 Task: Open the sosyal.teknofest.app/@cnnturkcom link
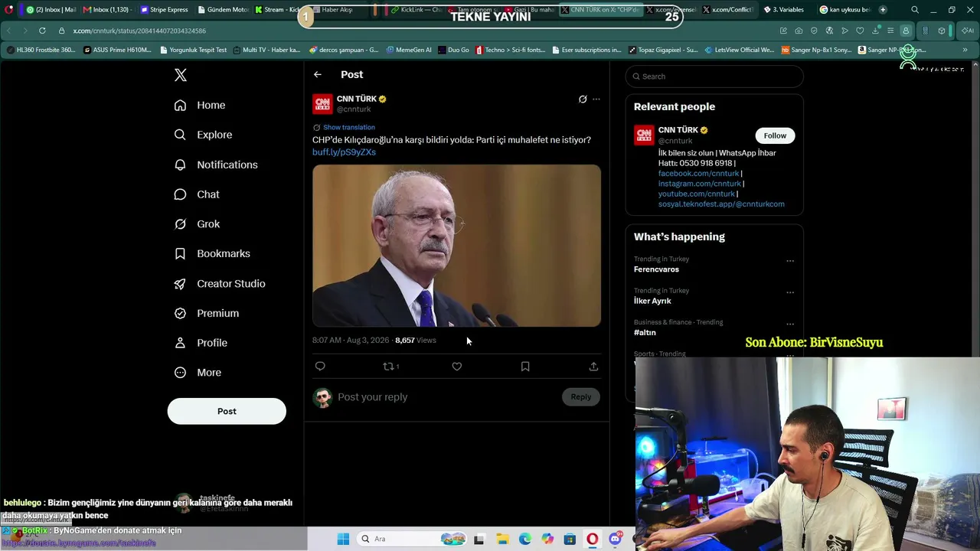tap(721, 204)
